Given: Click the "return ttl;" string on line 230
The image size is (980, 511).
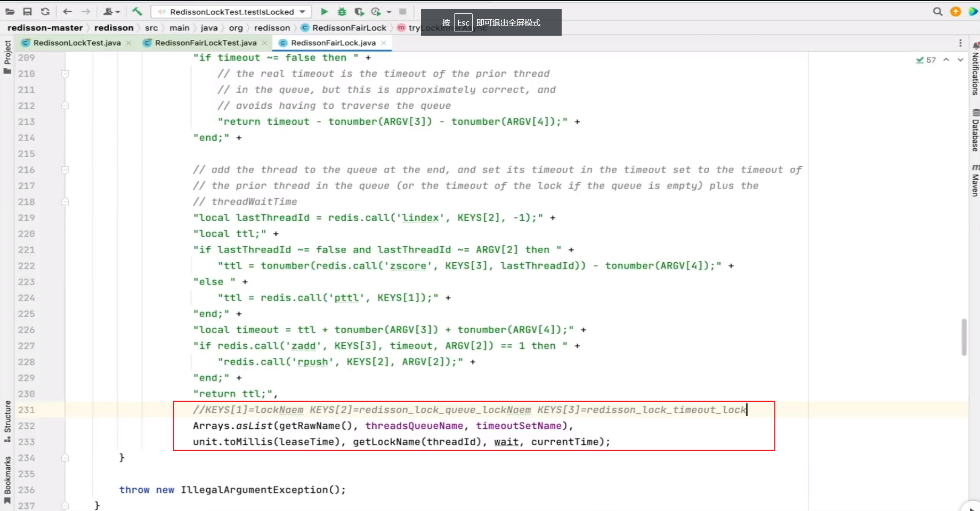Looking at the screenshot, I should (233, 394).
